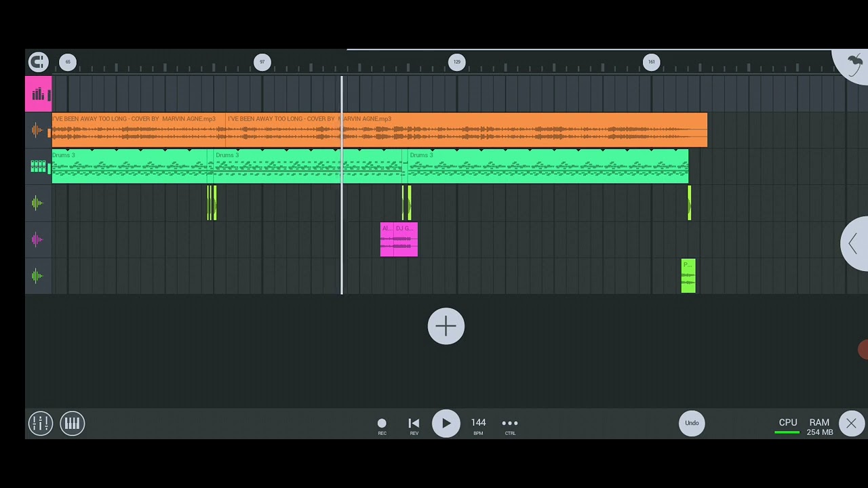868x488 pixels.
Task: Undo the last action
Action: [x=692, y=423]
